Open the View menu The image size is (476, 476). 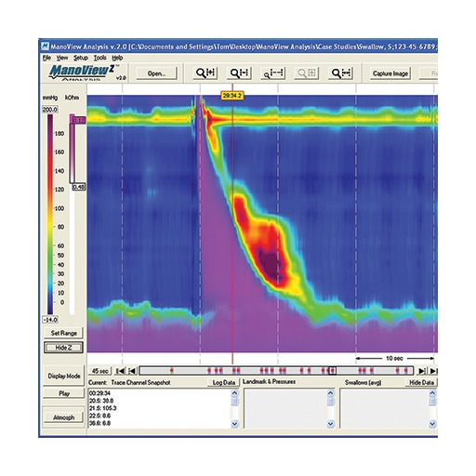click(x=62, y=58)
